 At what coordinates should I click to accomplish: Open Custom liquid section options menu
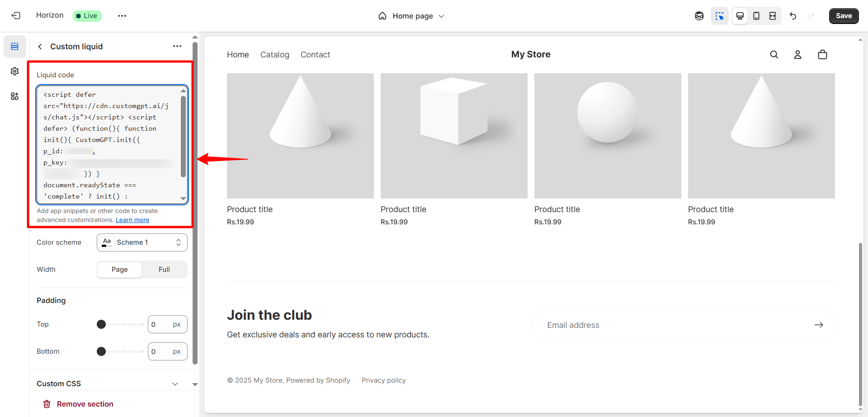pos(177,46)
